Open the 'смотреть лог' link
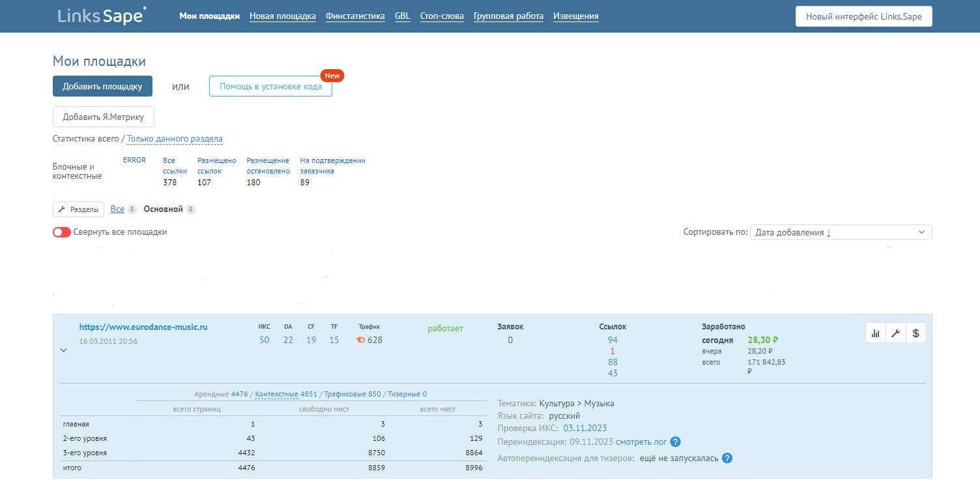The height and width of the screenshot is (482, 980). (x=641, y=442)
